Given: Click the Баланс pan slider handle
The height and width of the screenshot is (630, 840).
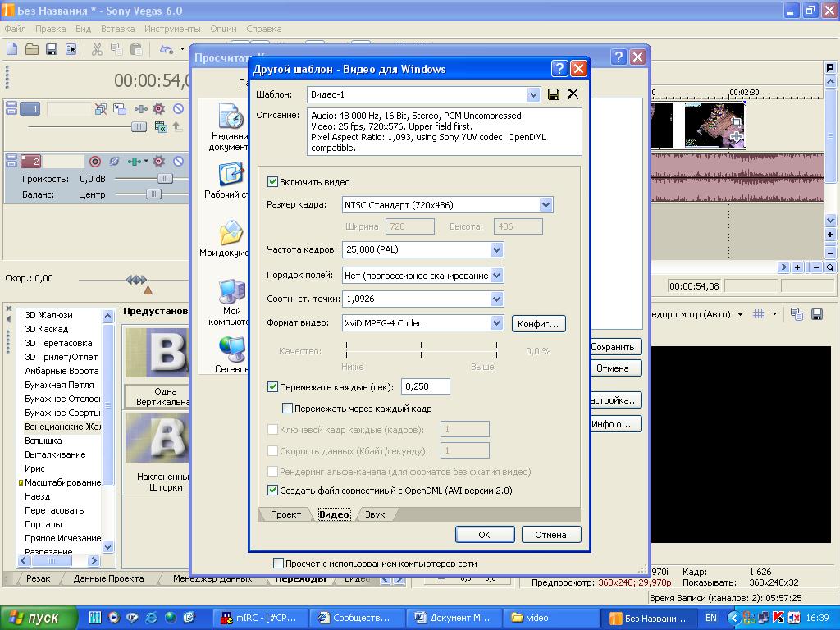Looking at the screenshot, I should (x=153, y=194).
